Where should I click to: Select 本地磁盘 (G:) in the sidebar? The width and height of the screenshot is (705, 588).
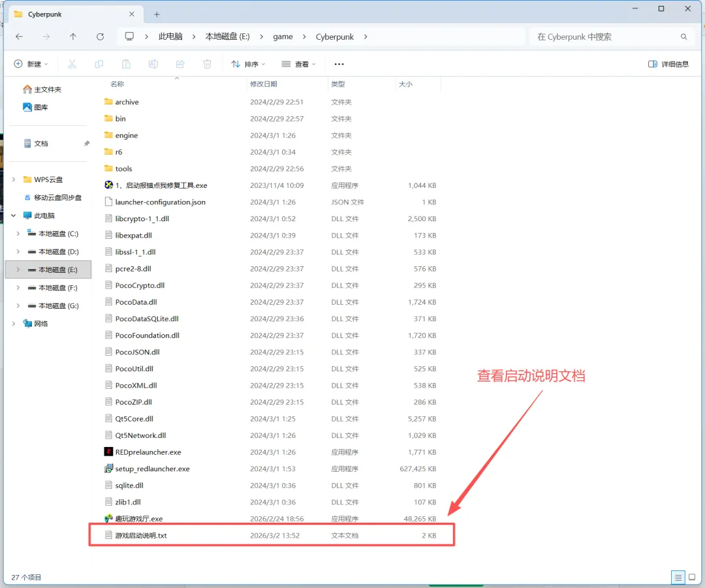click(53, 305)
